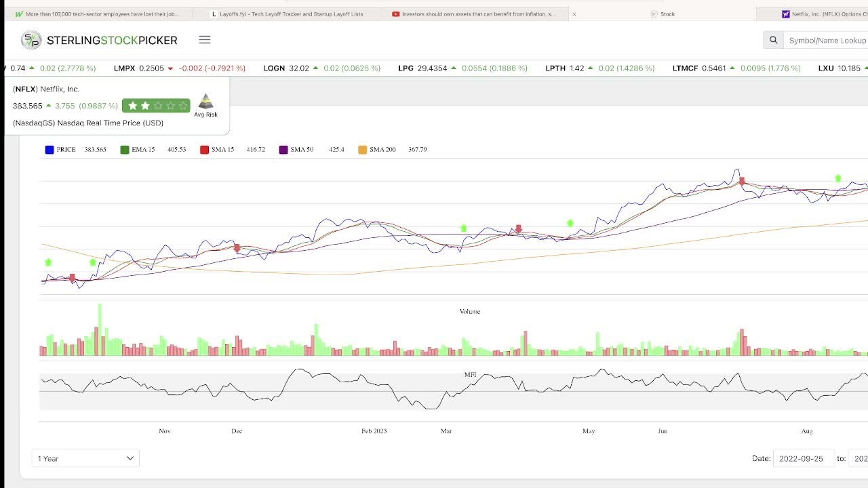The width and height of the screenshot is (868, 488).
Task: Click the red sell marker near early December
Action: 237,248
